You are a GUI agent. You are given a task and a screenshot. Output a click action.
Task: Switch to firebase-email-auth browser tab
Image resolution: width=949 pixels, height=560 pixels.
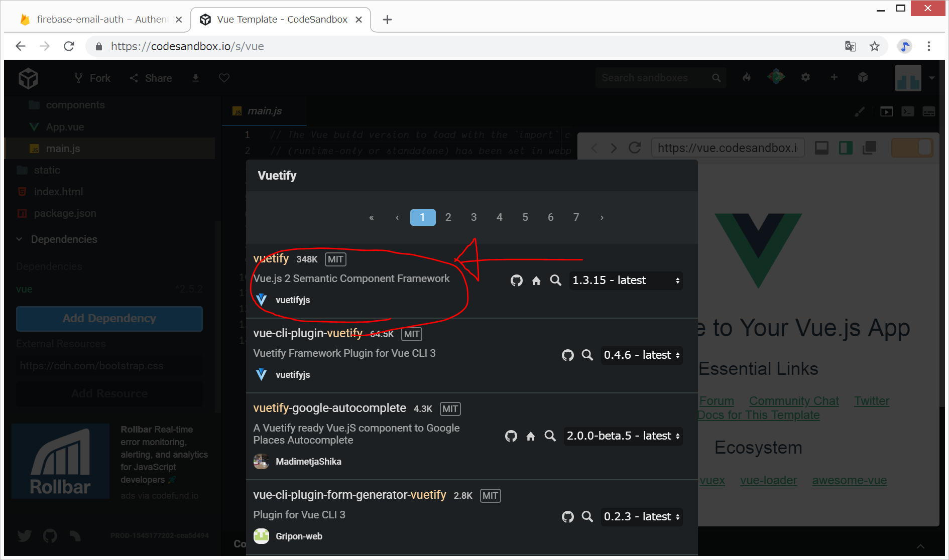(100, 20)
